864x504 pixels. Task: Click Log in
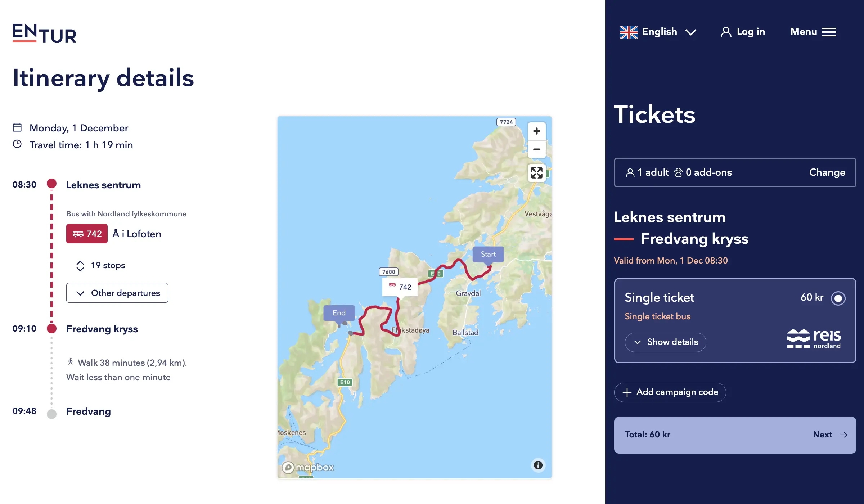point(743,32)
